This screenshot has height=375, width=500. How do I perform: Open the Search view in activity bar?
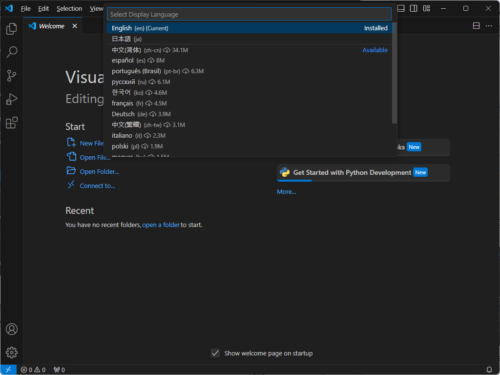(12, 52)
